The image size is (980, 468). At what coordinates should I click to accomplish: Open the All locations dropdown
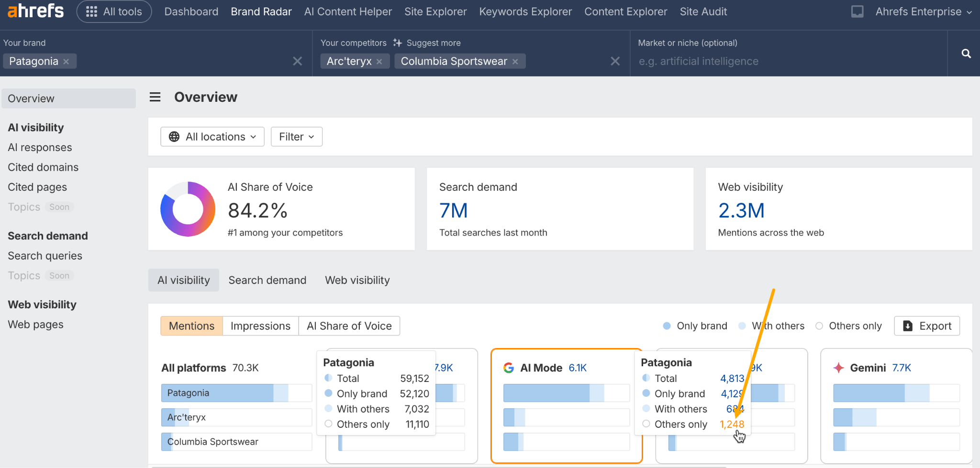click(x=212, y=137)
